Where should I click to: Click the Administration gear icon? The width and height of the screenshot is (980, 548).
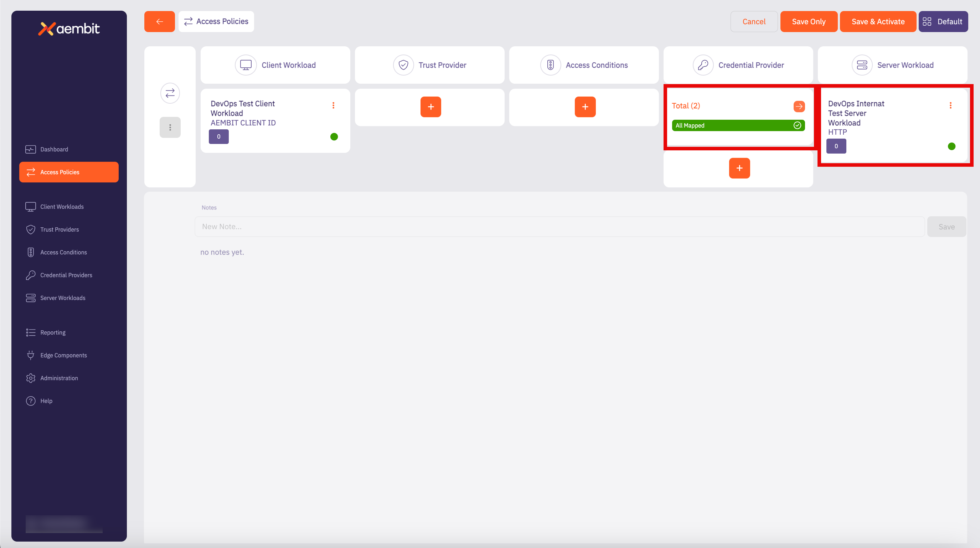30,378
